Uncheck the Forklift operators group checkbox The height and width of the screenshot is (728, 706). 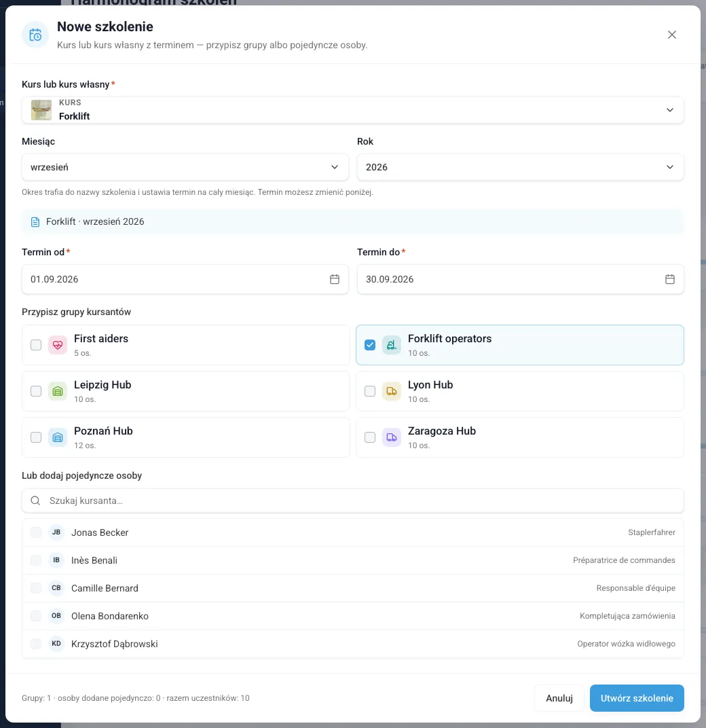click(370, 345)
